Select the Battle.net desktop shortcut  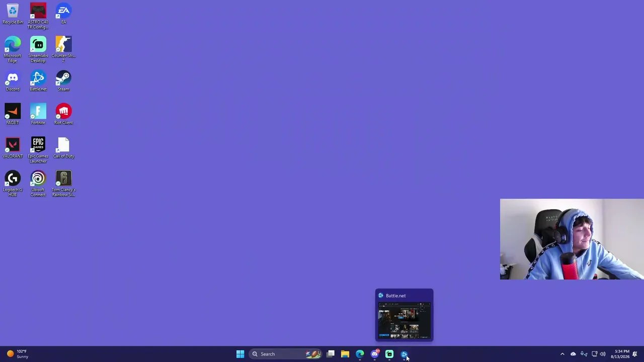click(x=38, y=81)
